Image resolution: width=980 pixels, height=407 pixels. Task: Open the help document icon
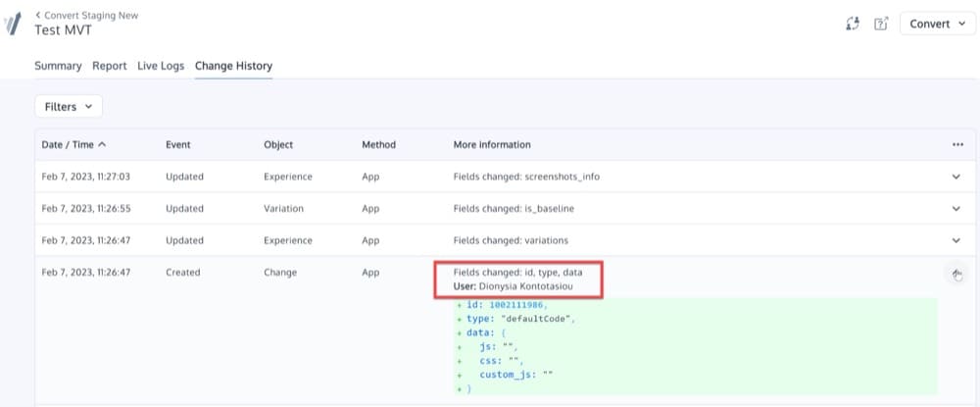coord(881,24)
